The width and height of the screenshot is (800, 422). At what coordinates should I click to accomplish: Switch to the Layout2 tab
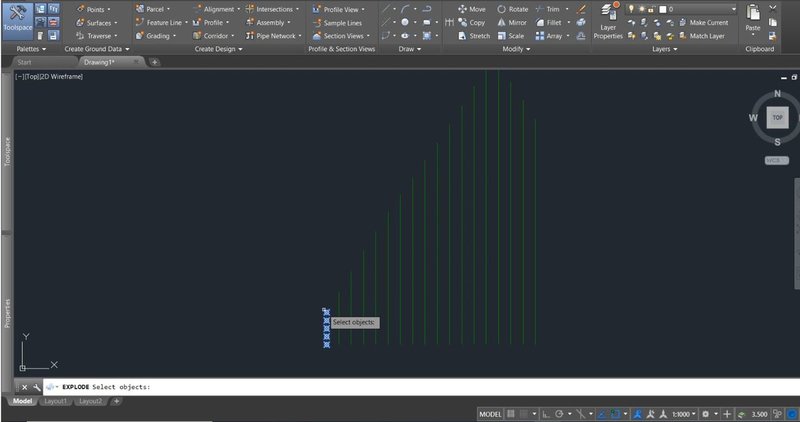(x=90, y=401)
